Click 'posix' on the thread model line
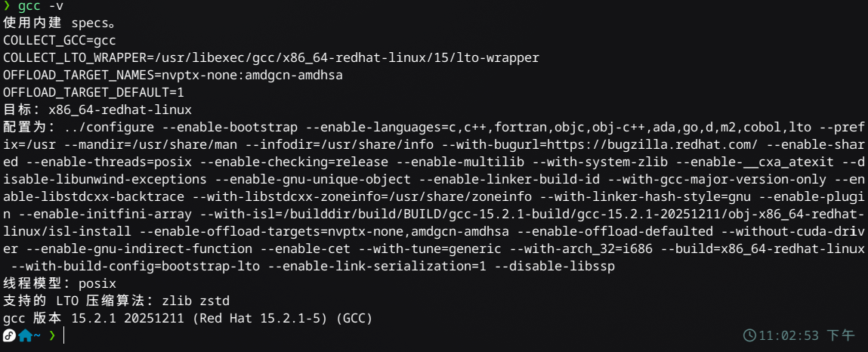 pos(97,284)
